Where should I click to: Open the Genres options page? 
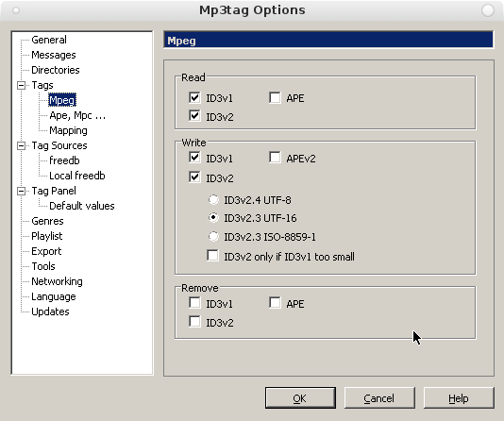[47, 221]
